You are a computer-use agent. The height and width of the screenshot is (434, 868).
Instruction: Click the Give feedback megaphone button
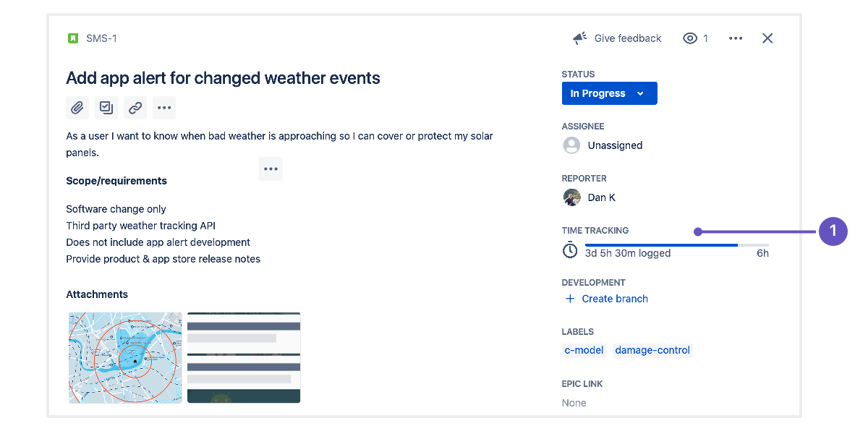pos(617,38)
